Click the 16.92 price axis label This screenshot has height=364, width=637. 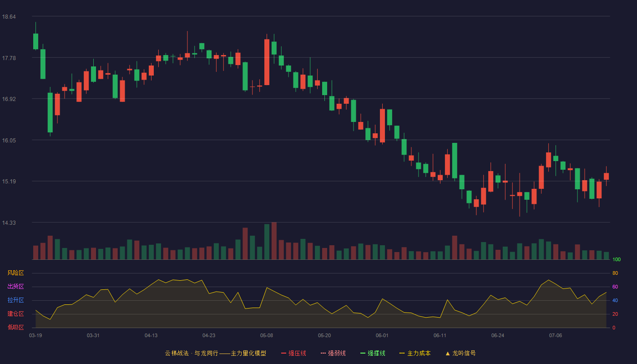9,99
